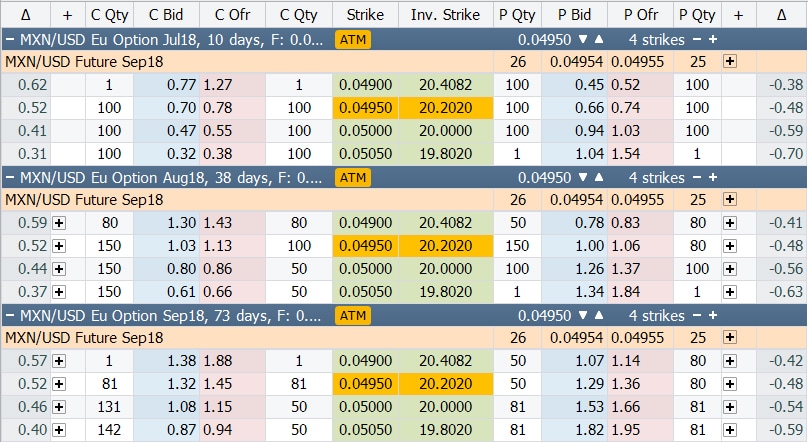Screen dimensions: 808x442
Task: Click the ATM button in Jul18 header
Action: pos(352,40)
